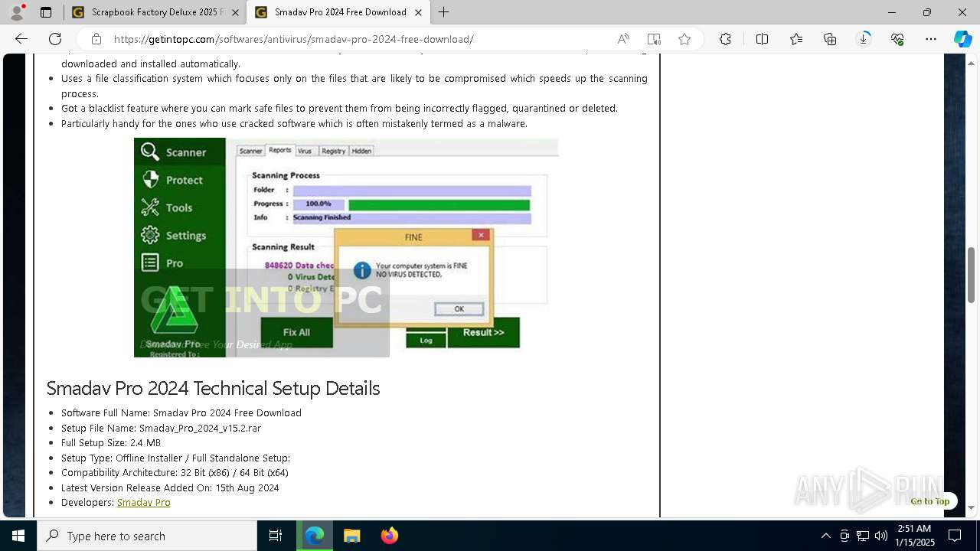Image resolution: width=980 pixels, height=551 pixels.
Task: Open the volume control icon
Action: point(881,536)
